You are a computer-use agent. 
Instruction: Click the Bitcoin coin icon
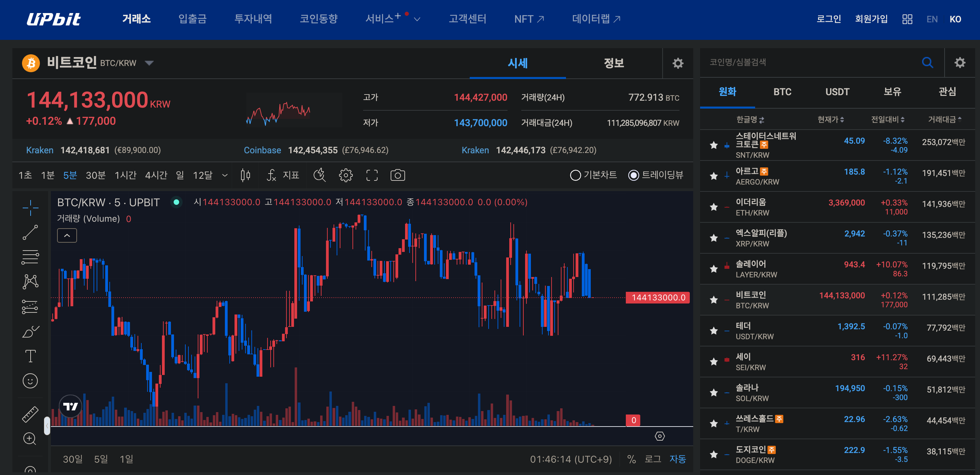click(31, 63)
